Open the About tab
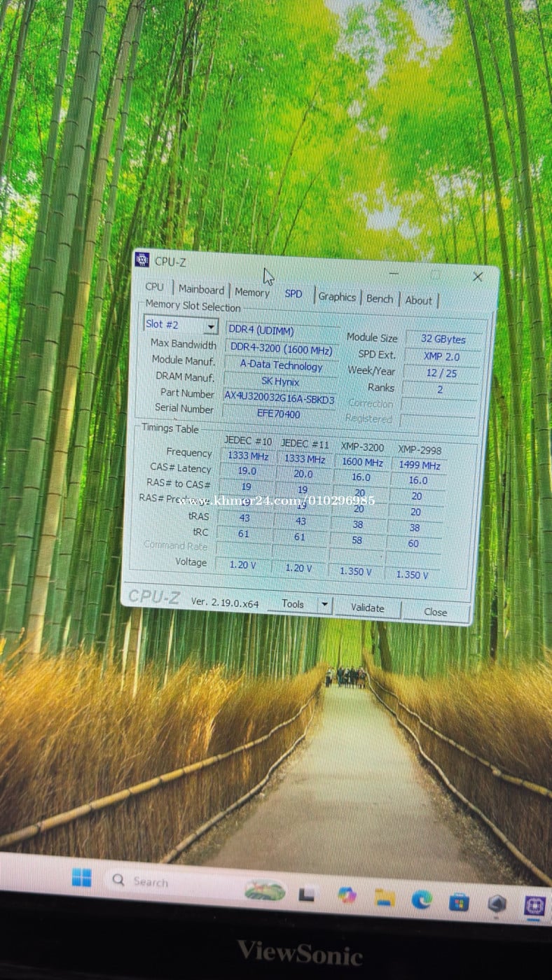This screenshot has height=980, width=552. pos(419,300)
